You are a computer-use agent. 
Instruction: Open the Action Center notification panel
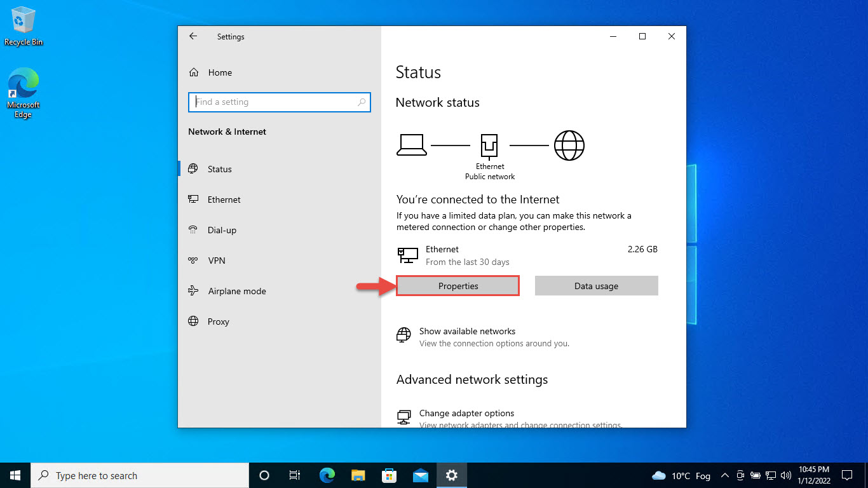pyautogui.click(x=848, y=475)
